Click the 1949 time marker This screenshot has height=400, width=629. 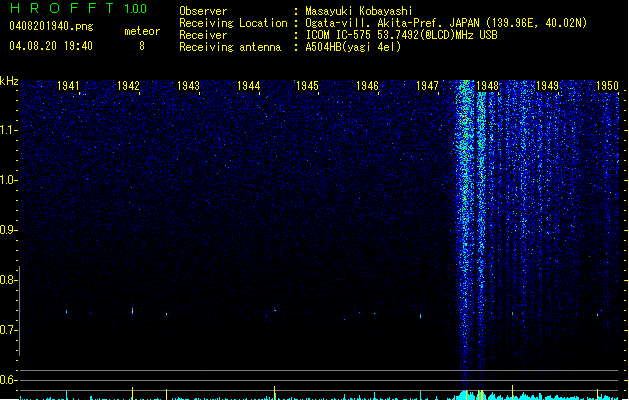(547, 86)
